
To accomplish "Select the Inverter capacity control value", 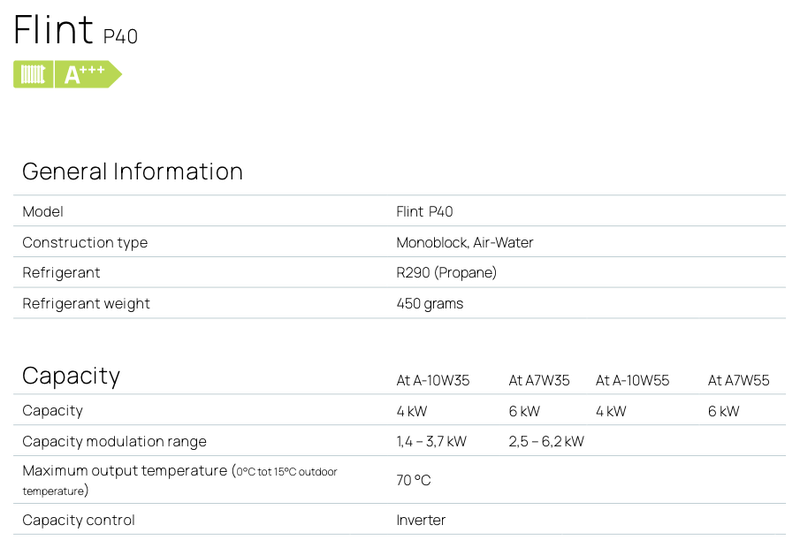I will click(x=421, y=520).
